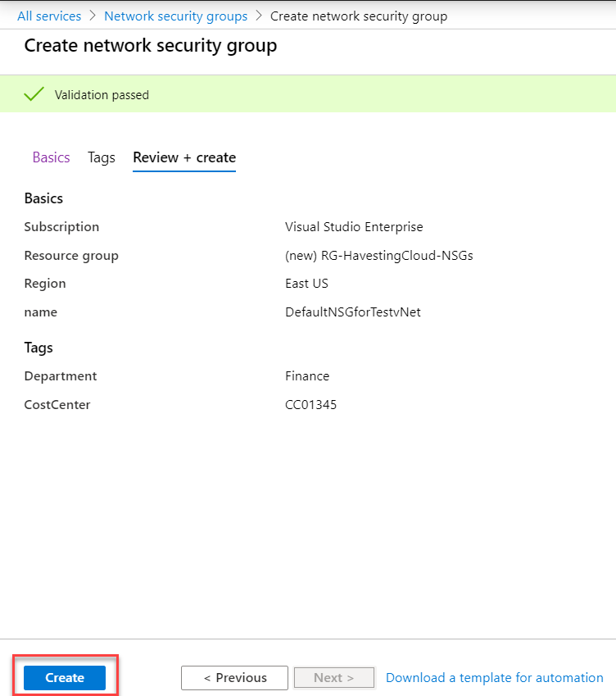This screenshot has width=616, height=696.
Task: Go to Network security groups breadcrumb
Action: [175, 16]
